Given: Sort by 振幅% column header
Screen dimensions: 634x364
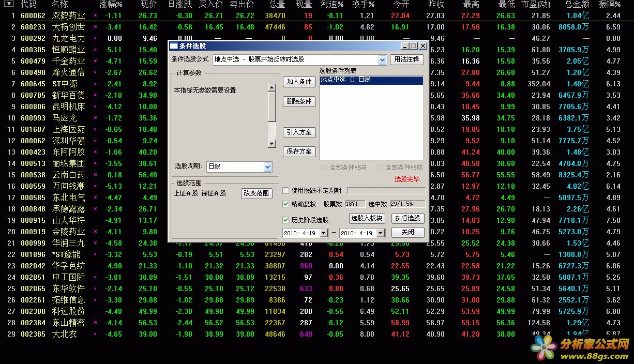Looking at the screenshot, I should [x=609, y=4].
